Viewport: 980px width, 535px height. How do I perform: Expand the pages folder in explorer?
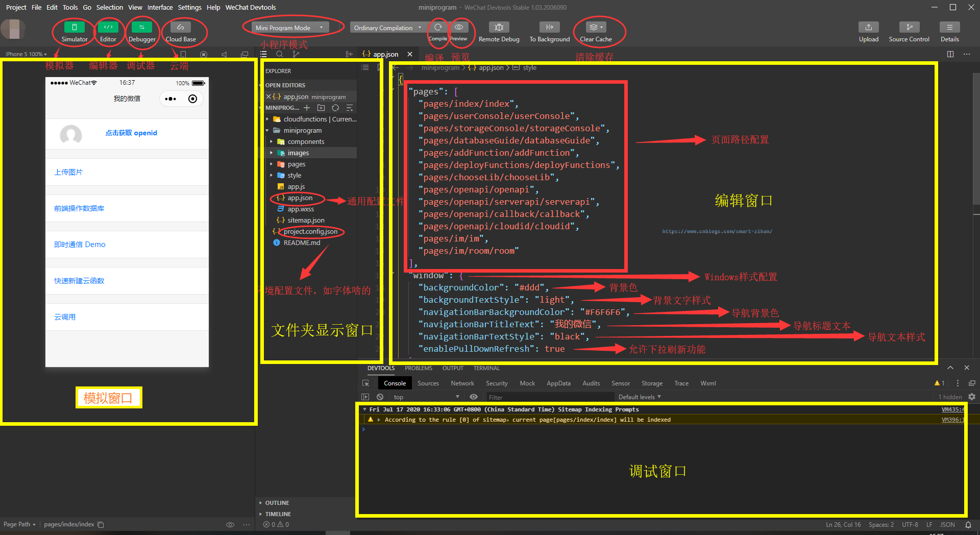coord(296,164)
